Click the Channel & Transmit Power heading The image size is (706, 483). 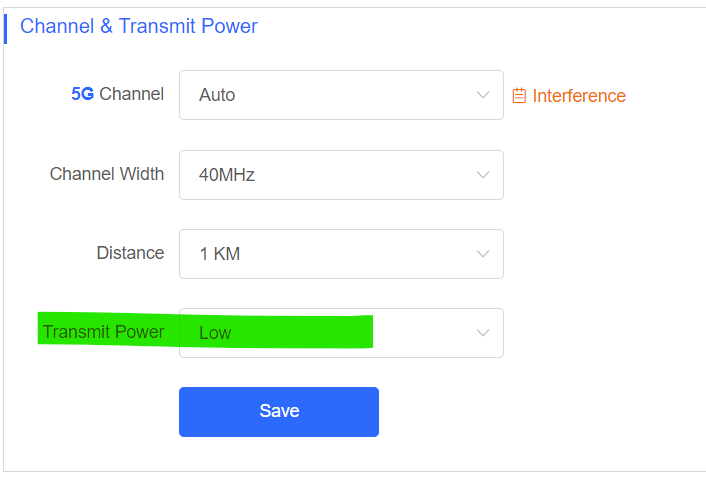139,26
